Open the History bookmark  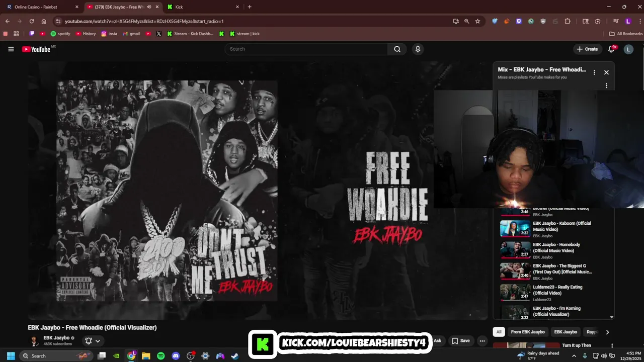86,34
